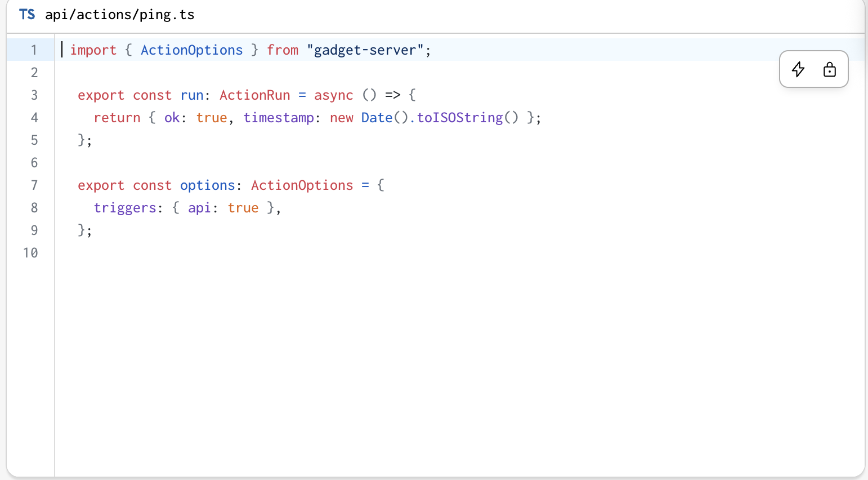Click the true value inside triggers

pyautogui.click(x=243, y=207)
